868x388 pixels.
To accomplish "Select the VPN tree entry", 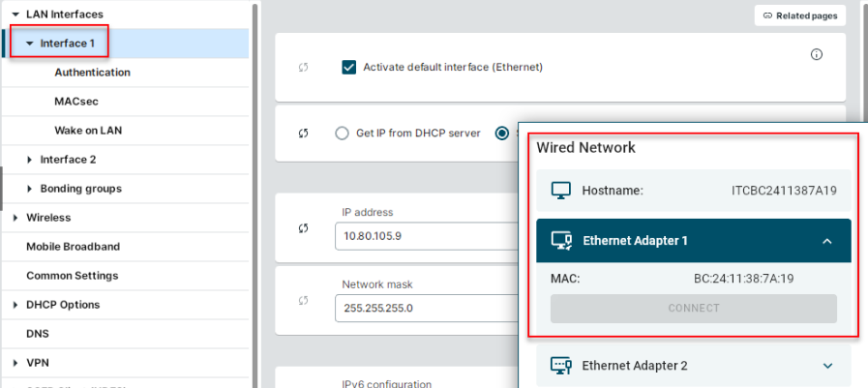I will click(x=38, y=363).
